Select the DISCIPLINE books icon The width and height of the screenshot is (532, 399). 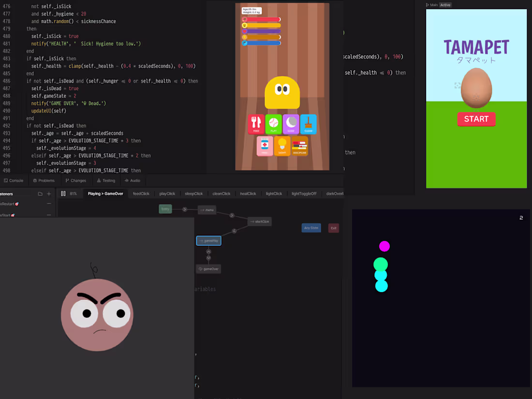point(299,146)
